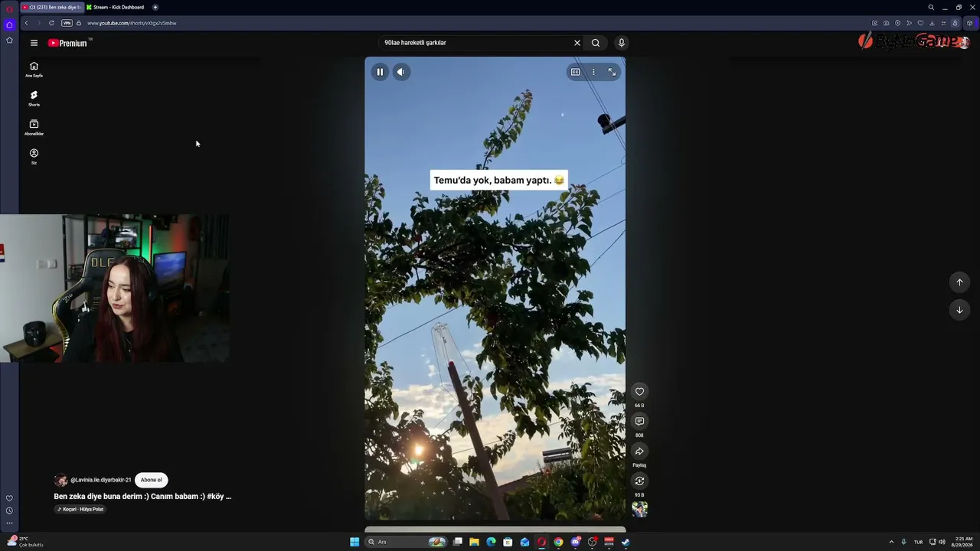980x551 pixels.
Task: Switch the TUR keyboard language indicator
Action: [918, 542]
